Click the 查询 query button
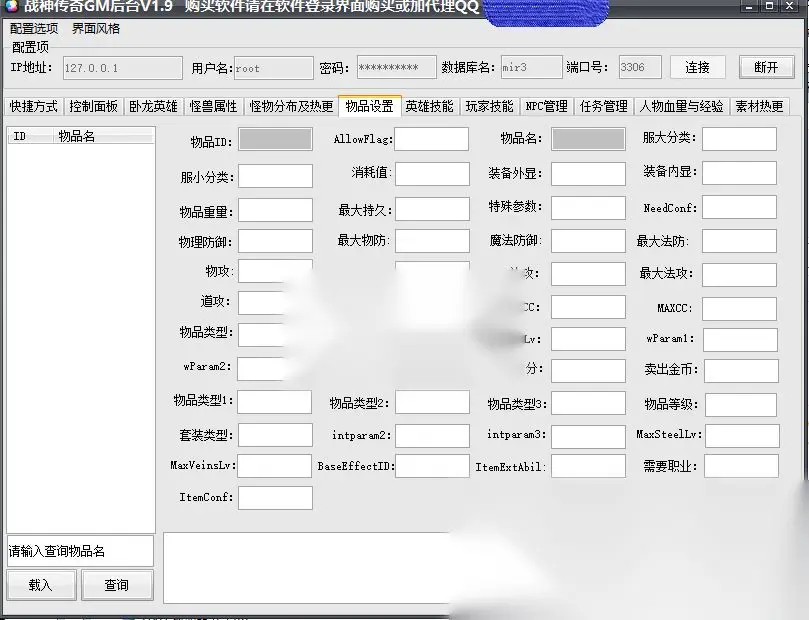 pos(117,585)
